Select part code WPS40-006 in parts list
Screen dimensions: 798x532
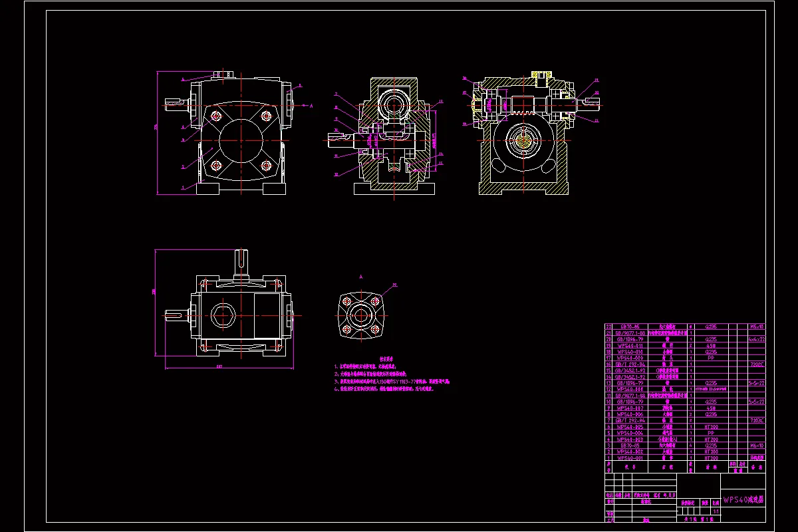pyautogui.click(x=630, y=414)
